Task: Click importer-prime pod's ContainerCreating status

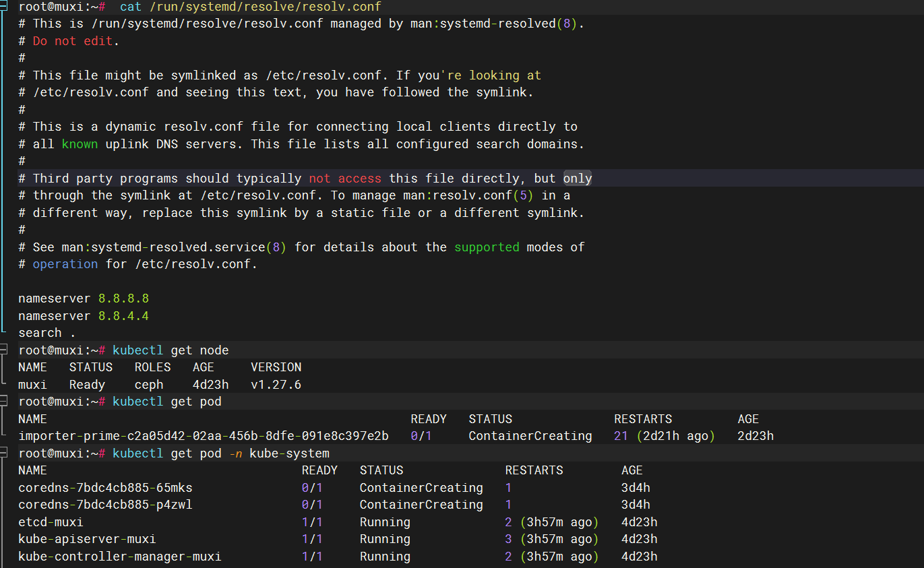Action: tap(530, 436)
